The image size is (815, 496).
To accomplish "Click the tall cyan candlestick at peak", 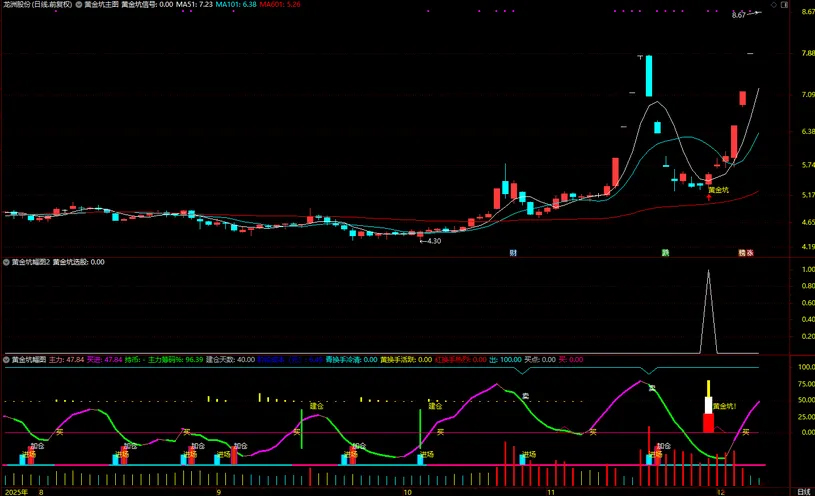I will [x=647, y=73].
